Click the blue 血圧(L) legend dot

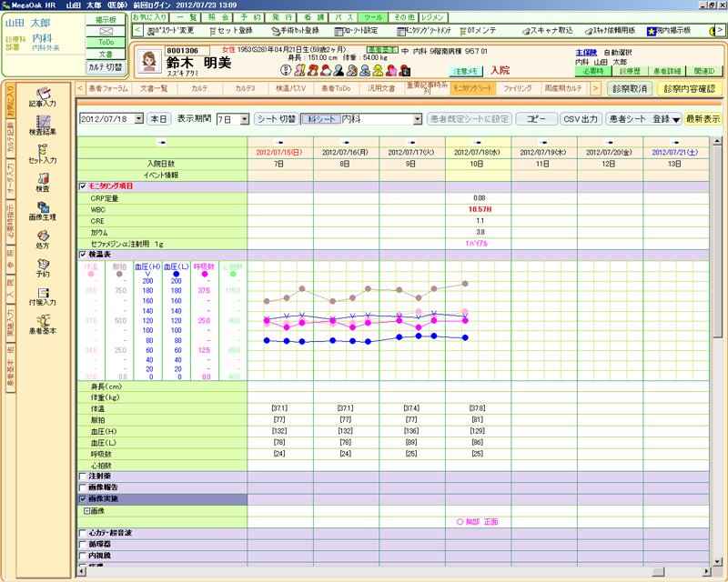(x=176, y=275)
